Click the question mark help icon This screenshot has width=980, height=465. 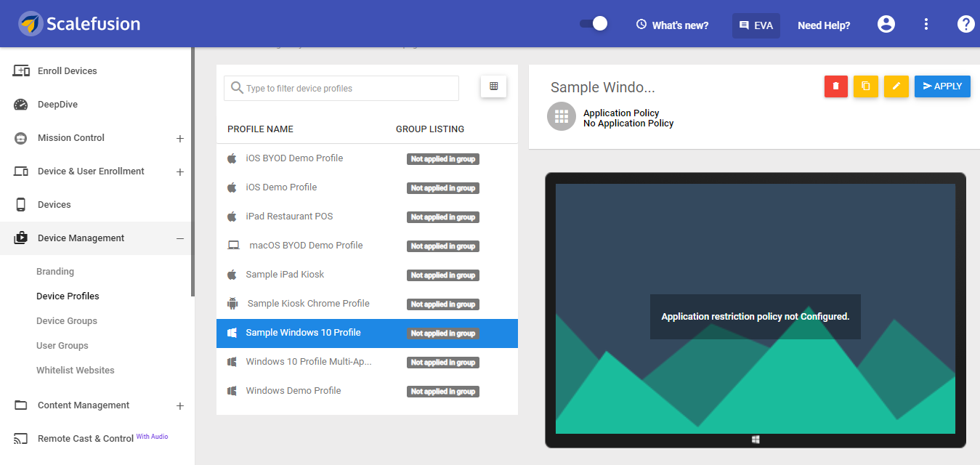tap(965, 24)
